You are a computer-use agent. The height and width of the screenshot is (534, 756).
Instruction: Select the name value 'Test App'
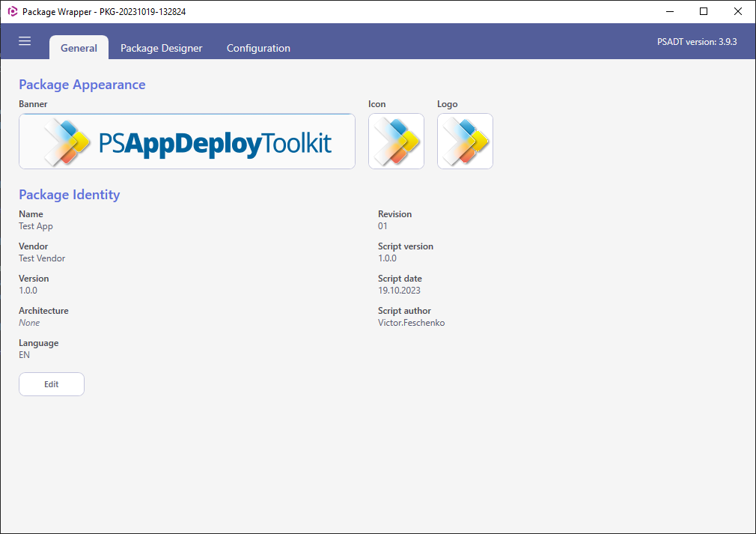36,226
